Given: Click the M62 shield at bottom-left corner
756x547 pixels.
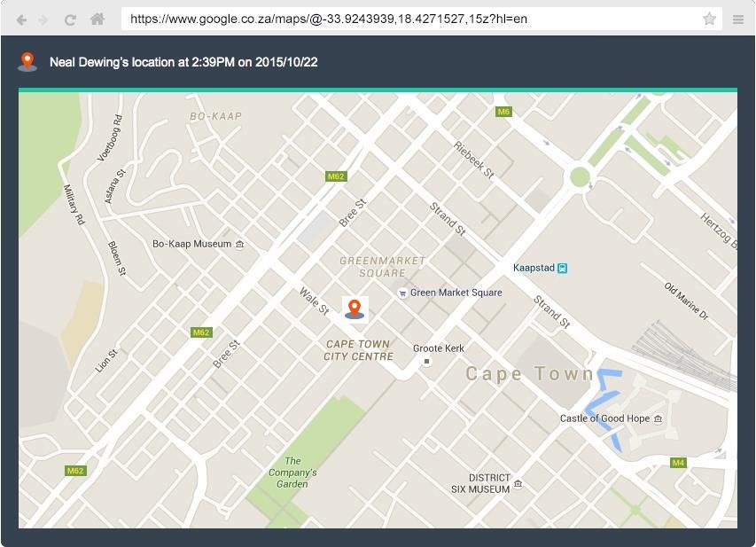Looking at the screenshot, I should tap(75, 471).
